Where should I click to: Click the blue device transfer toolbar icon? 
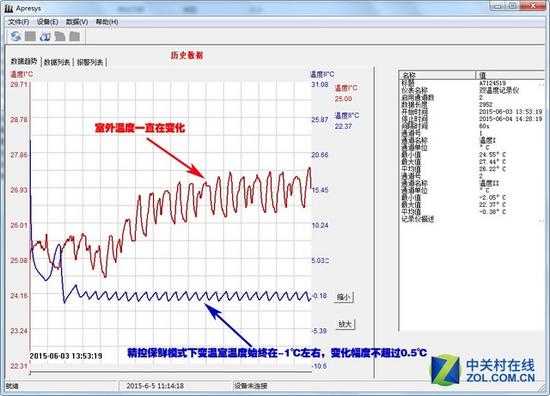45,36
